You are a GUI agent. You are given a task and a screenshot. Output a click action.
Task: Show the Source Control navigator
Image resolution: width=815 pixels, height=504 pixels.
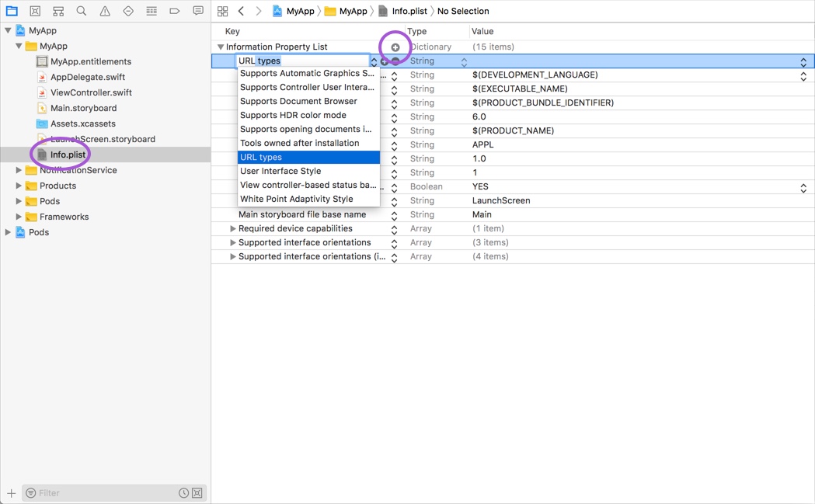click(x=35, y=10)
